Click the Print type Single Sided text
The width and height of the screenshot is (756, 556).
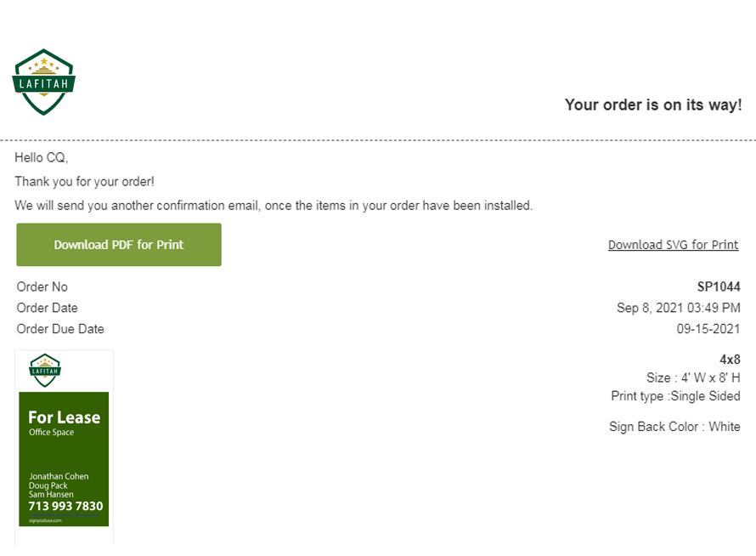pos(675,396)
